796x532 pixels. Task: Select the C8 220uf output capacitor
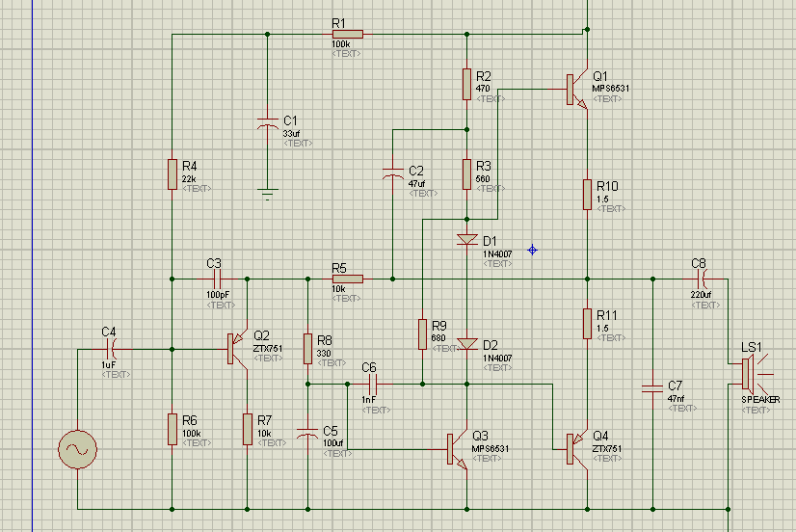click(702, 279)
